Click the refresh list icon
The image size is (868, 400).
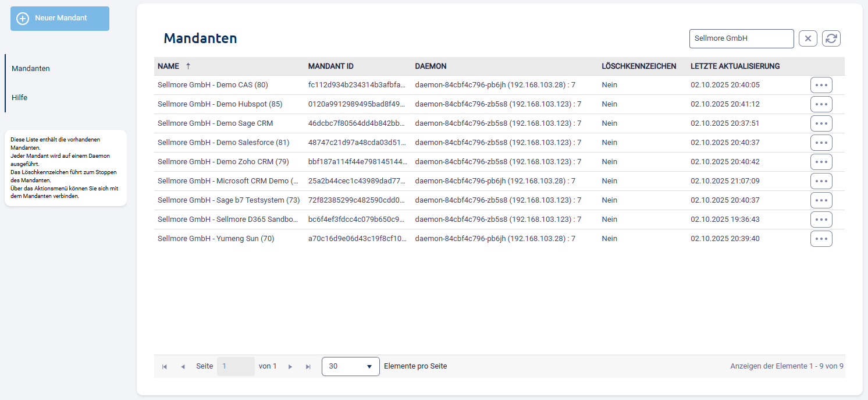(831, 38)
